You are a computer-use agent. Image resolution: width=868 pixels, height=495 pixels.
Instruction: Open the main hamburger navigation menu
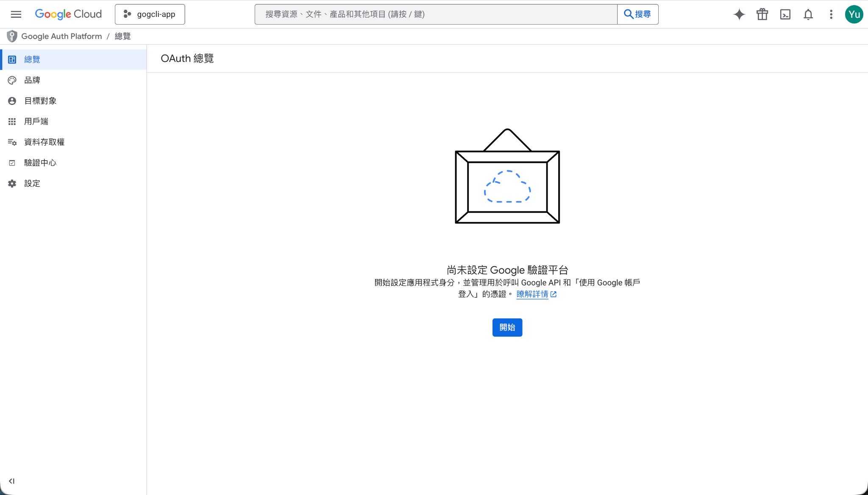[x=16, y=14]
